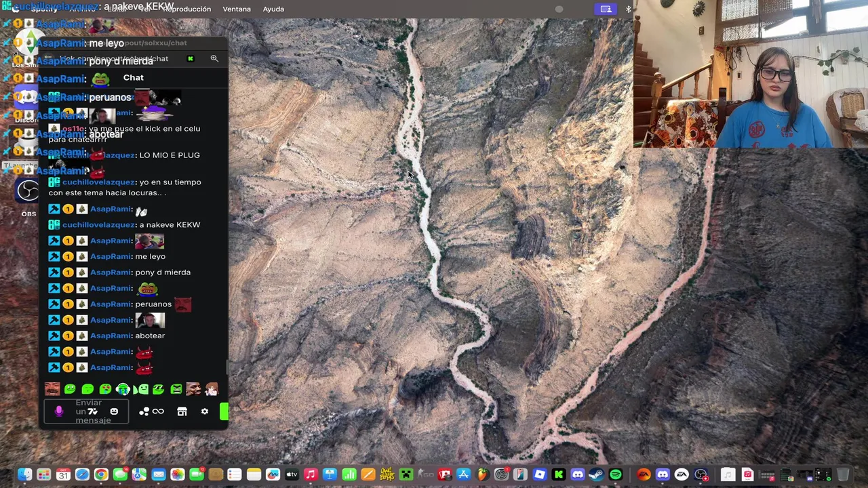Click the chat panel scrollbar
This screenshot has width=868, height=488.
pyautogui.click(x=226, y=368)
